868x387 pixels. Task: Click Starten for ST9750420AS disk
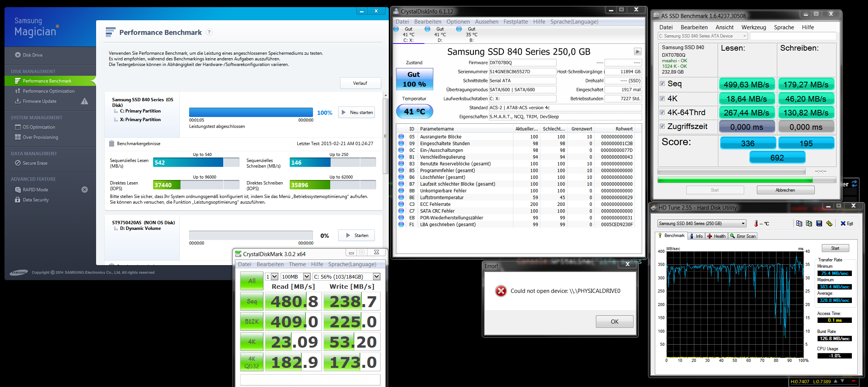(357, 235)
